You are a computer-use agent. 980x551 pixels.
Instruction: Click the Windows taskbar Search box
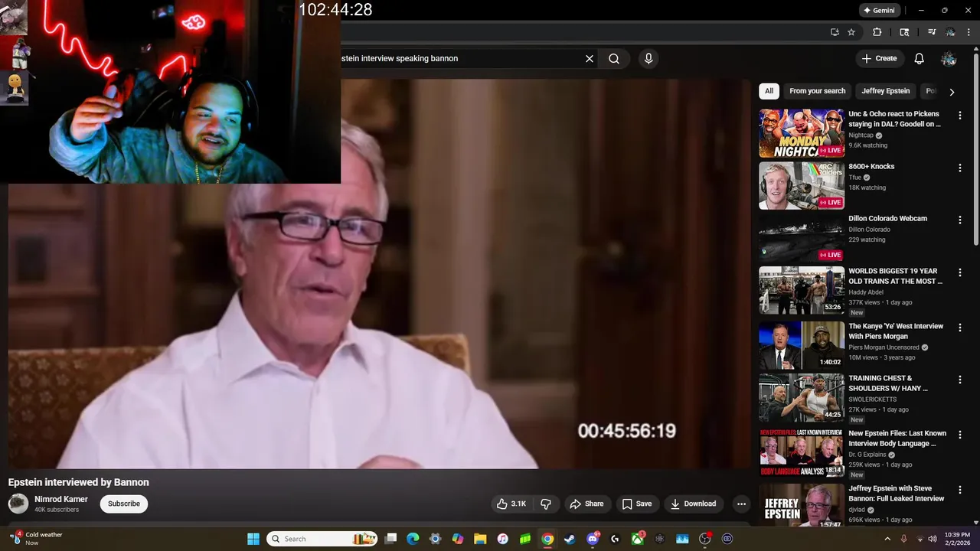click(322, 539)
